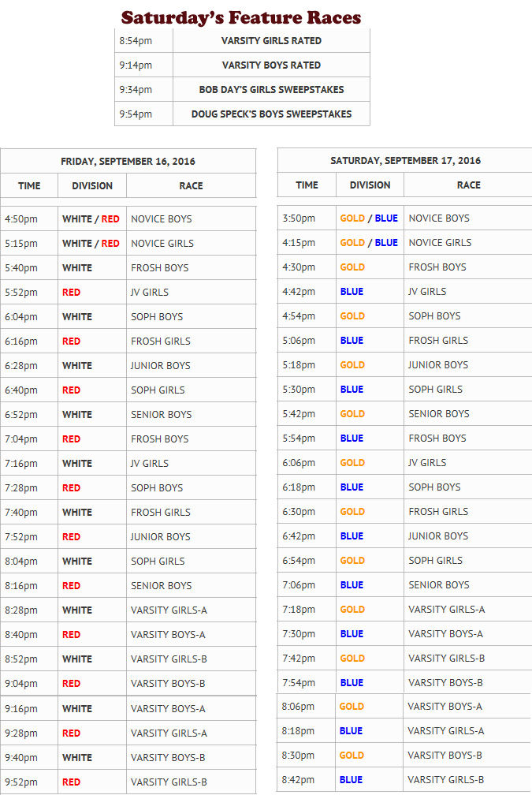Image resolution: width=532 pixels, height=795 pixels.
Task: Click GOLD division in Saturday 8:06pm row
Action: (x=352, y=707)
